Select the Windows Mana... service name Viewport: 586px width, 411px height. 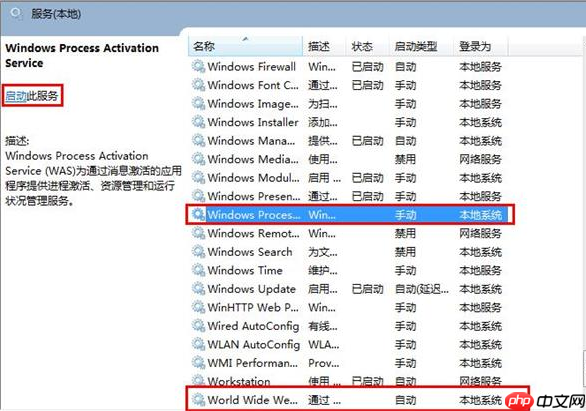coord(252,140)
